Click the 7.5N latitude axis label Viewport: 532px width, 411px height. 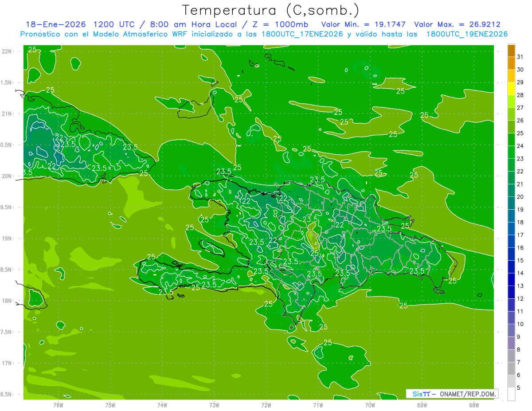(x=6, y=332)
